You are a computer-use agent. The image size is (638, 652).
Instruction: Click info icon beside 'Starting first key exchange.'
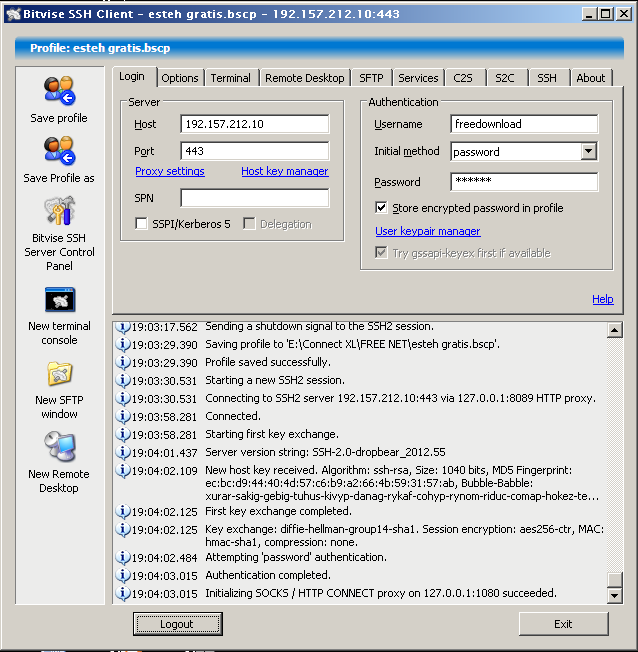point(123,434)
